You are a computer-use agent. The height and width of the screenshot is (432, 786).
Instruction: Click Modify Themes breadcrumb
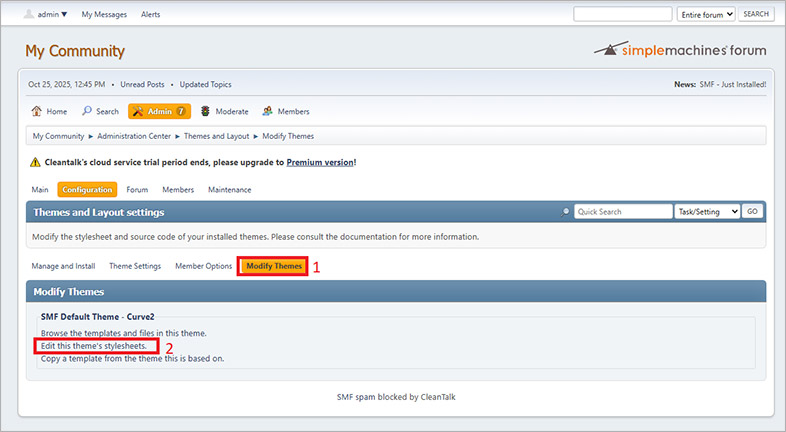click(288, 136)
